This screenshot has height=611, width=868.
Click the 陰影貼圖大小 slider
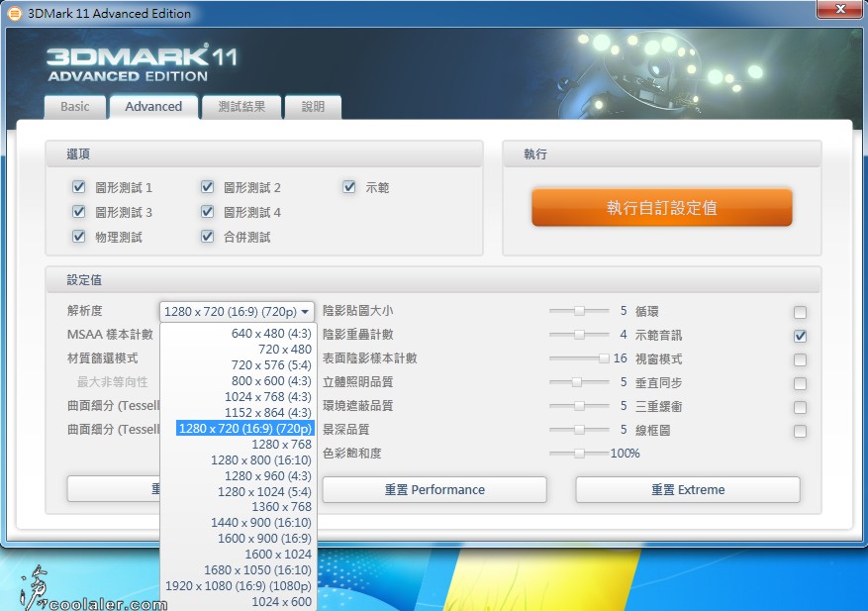coord(579,311)
